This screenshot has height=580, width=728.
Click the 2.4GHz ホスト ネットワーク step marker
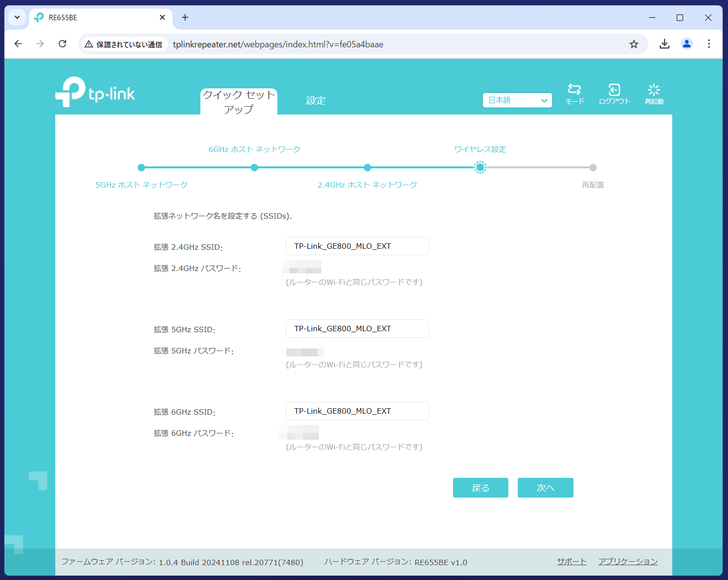point(367,167)
